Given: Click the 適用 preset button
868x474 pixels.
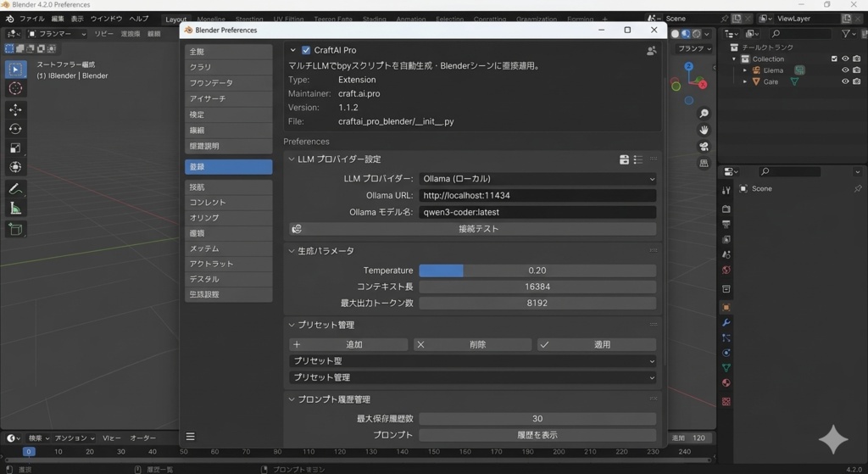Looking at the screenshot, I should (x=597, y=344).
